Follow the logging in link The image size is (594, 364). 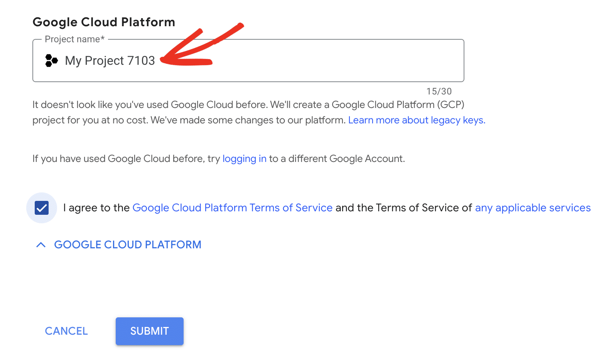tap(245, 159)
